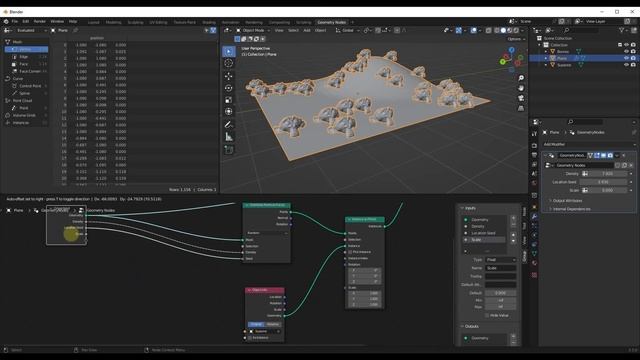The width and height of the screenshot is (640, 360).
Task: Toggle Hide Value checkbox in Inputs panel
Action: pos(487,315)
